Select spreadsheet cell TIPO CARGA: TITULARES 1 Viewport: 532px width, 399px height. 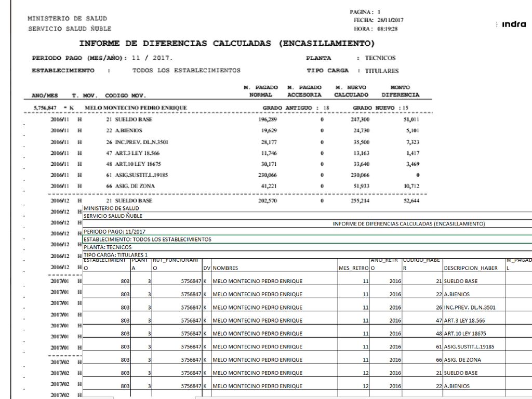pyautogui.click(x=308, y=255)
